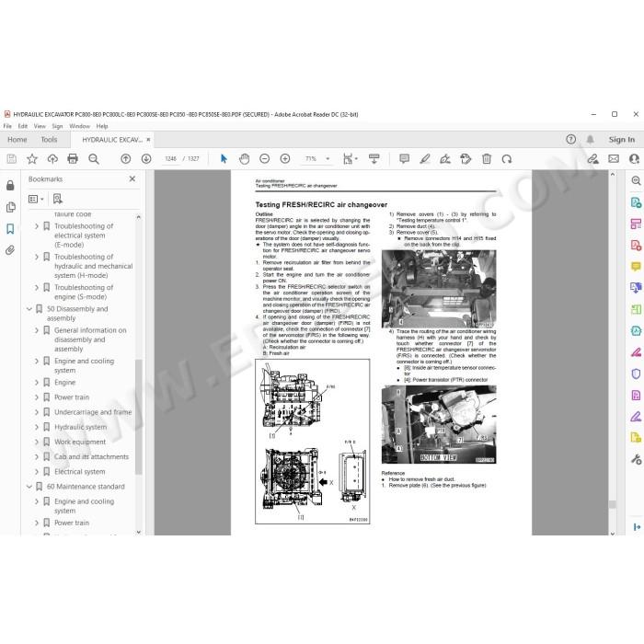Share file via email envelope
The height and width of the screenshot is (644, 644).
(614, 158)
